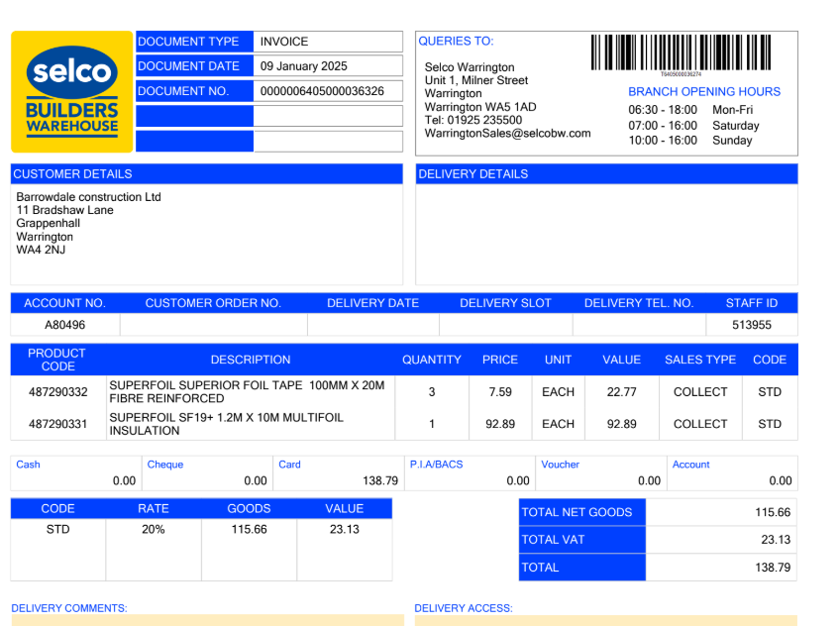Select document number 0000006405000036326
Image resolution: width=840 pixels, height=626 pixels.
(322, 91)
